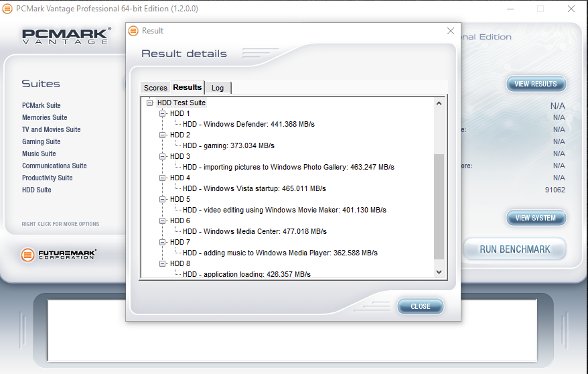Collapse the HDD 8 tree node
The height and width of the screenshot is (374, 588).
[162, 263]
